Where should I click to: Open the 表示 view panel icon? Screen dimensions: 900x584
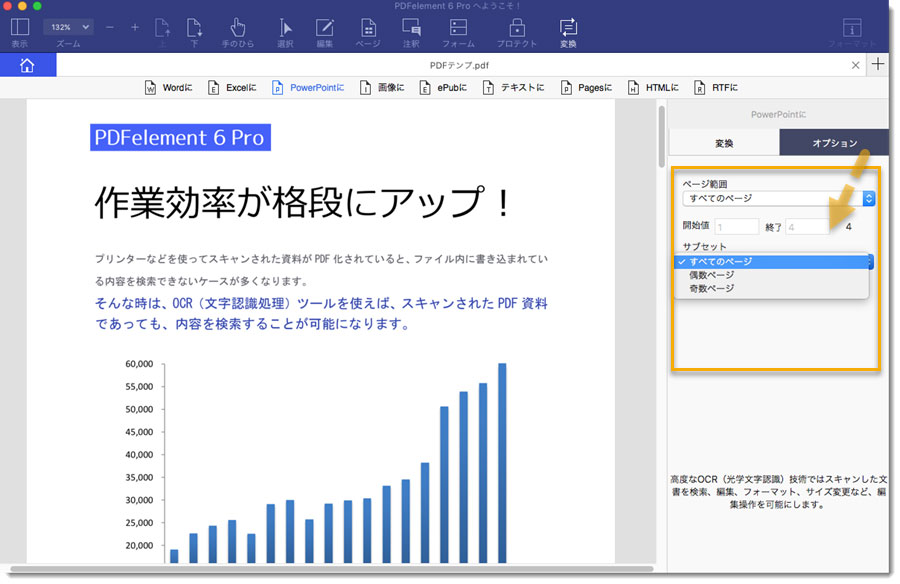click(20, 28)
